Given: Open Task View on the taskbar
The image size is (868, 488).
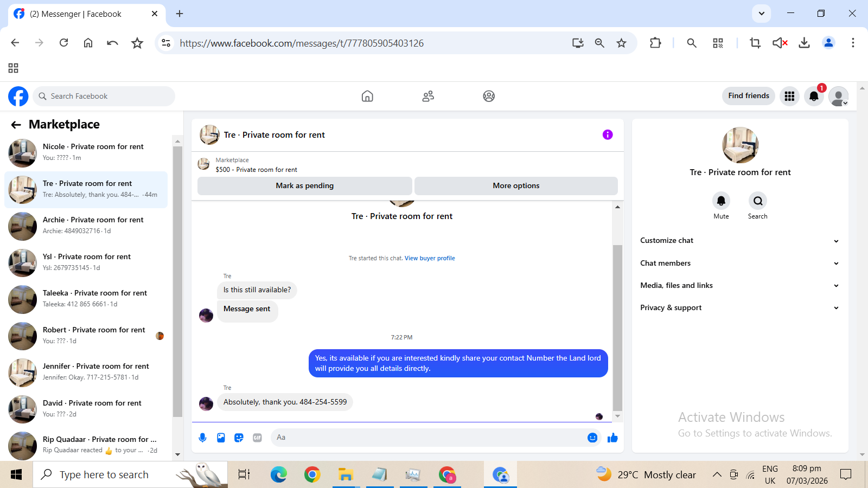Looking at the screenshot, I should coord(244,475).
